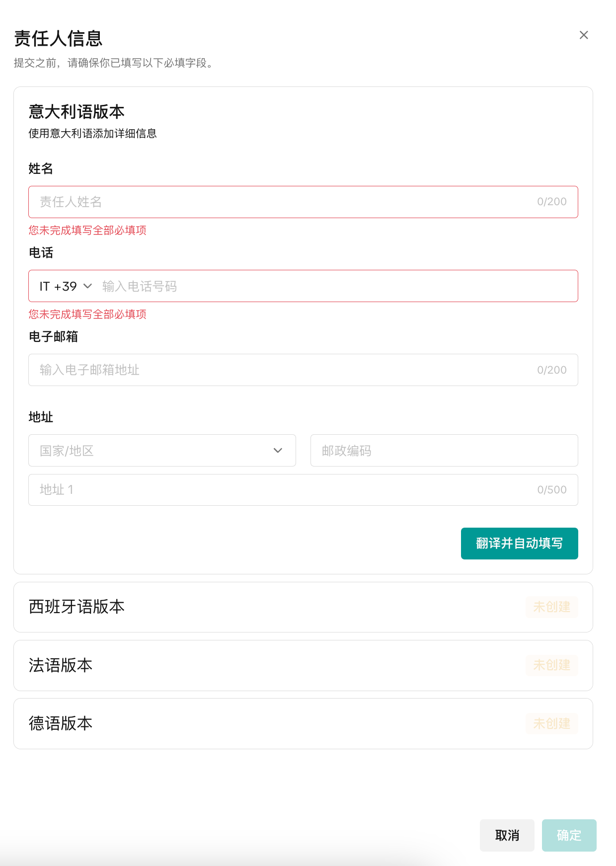
Task: Click the 确定 confirm button
Action: coord(569,835)
